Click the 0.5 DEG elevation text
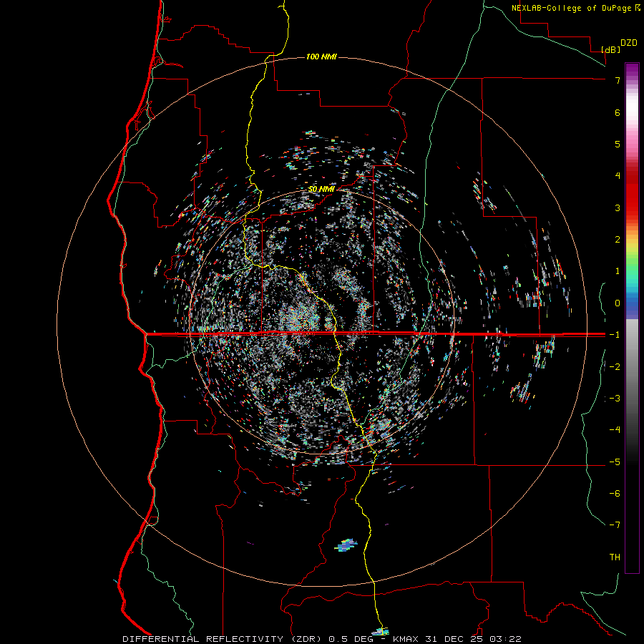 pos(351,639)
